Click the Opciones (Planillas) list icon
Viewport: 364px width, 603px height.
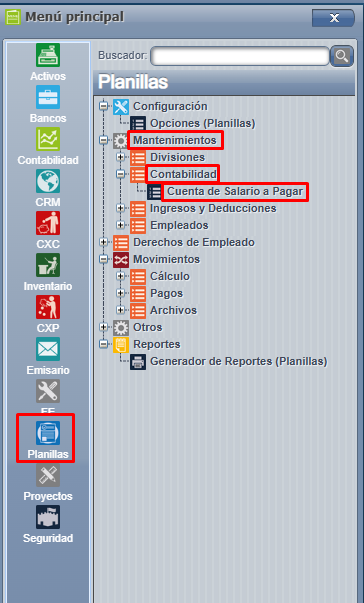coord(138,124)
